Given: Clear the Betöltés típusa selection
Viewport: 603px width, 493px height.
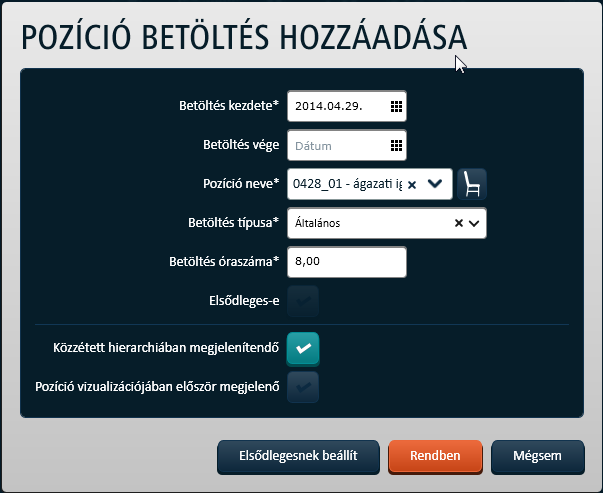Looking at the screenshot, I should 459,223.
